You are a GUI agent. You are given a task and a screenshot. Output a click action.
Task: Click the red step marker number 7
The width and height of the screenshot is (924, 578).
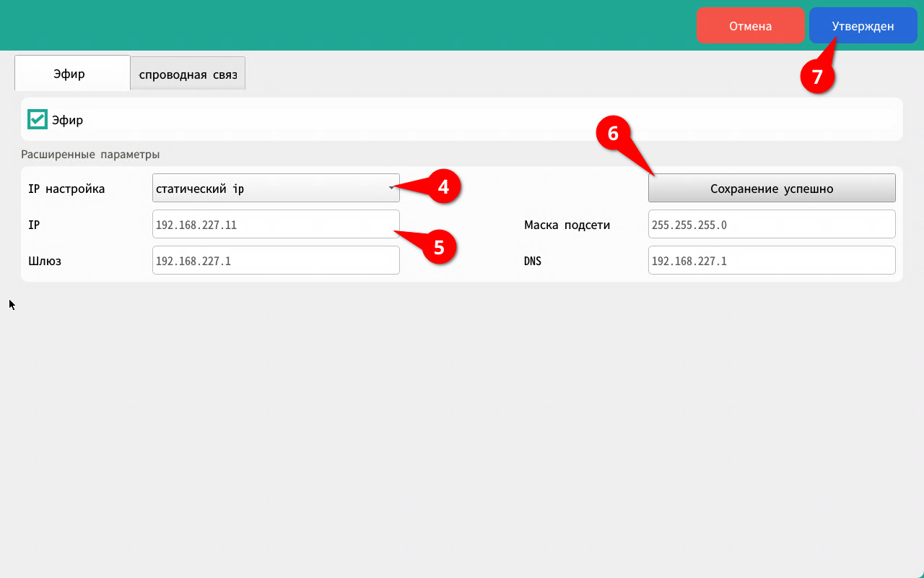tap(817, 77)
